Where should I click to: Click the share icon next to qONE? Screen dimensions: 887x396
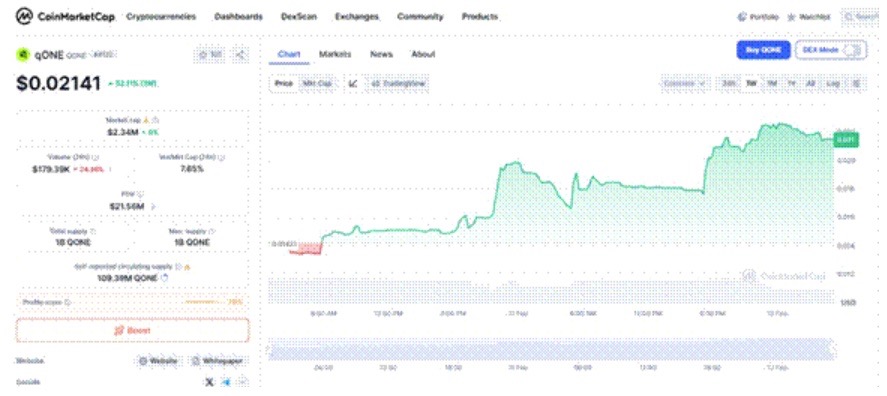240,55
